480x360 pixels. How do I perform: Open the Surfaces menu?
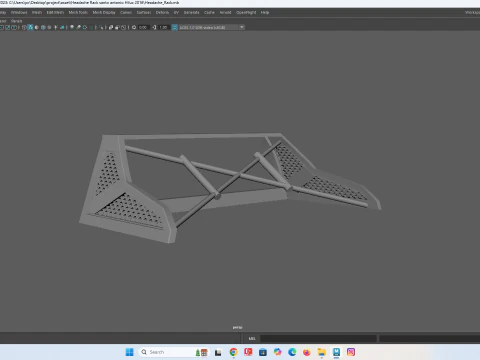tap(144, 13)
